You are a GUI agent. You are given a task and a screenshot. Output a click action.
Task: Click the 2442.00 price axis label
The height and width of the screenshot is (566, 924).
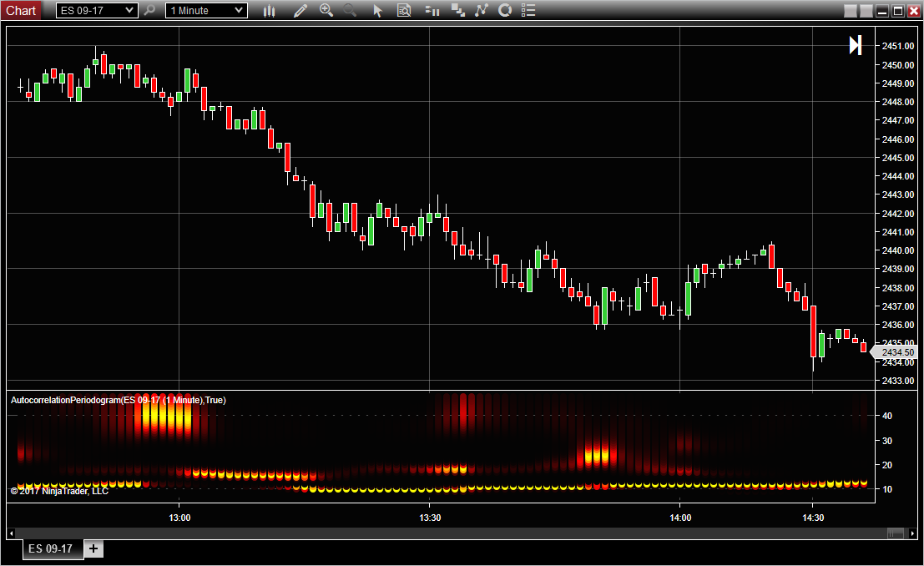pos(898,214)
